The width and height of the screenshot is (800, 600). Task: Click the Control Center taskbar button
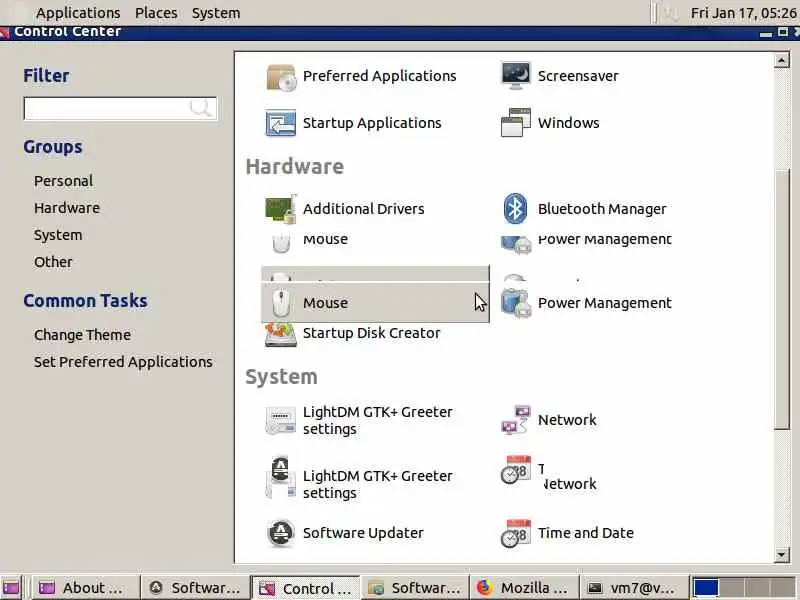click(306, 588)
